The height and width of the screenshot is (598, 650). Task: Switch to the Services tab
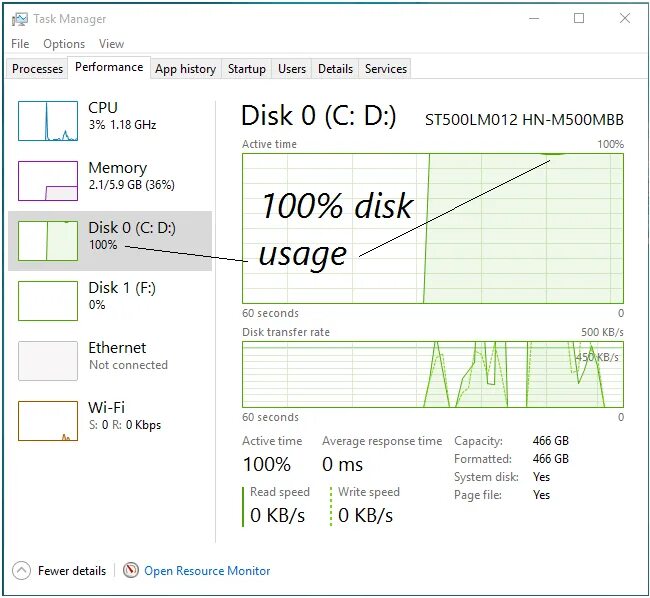pyautogui.click(x=386, y=69)
